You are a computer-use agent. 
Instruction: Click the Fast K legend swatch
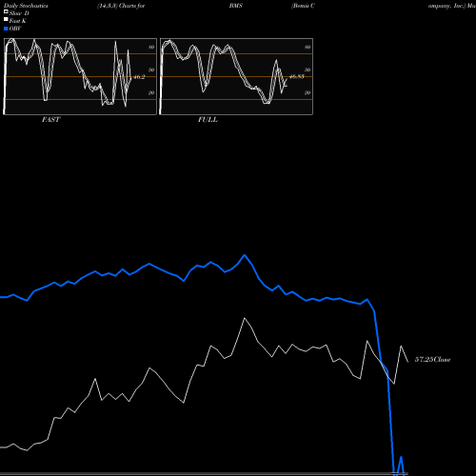click(x=6, y=20)
